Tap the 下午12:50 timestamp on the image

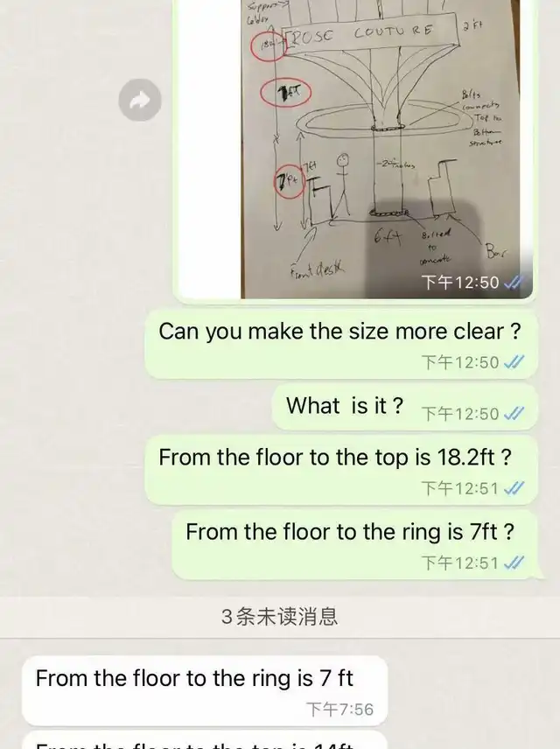tap(460, 283)
